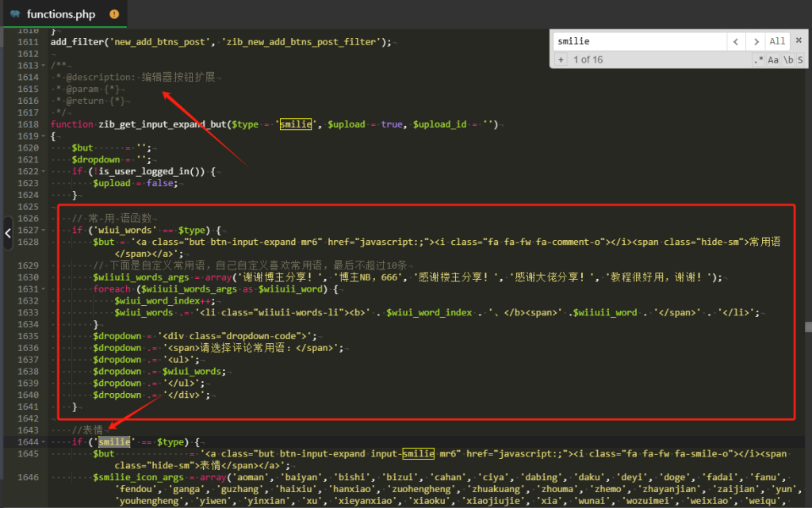Switch to the functions.php tab
Screen dimensions: 812x508
coord(61,14)
